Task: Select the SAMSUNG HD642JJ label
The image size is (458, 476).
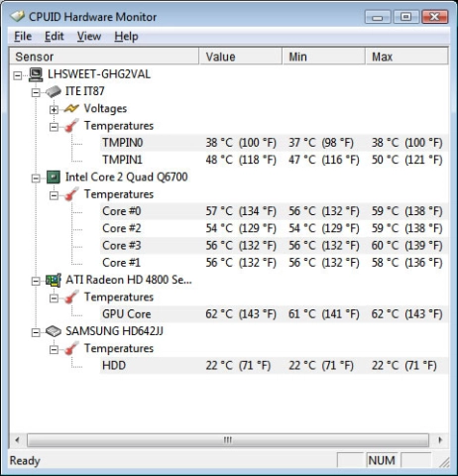Action: (114, 331)
